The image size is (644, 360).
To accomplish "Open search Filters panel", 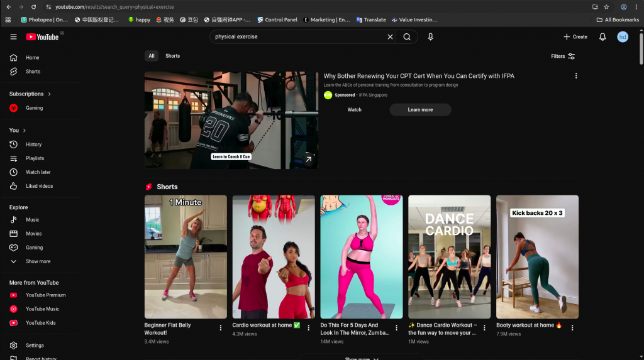I will click(x=563, y=56).
